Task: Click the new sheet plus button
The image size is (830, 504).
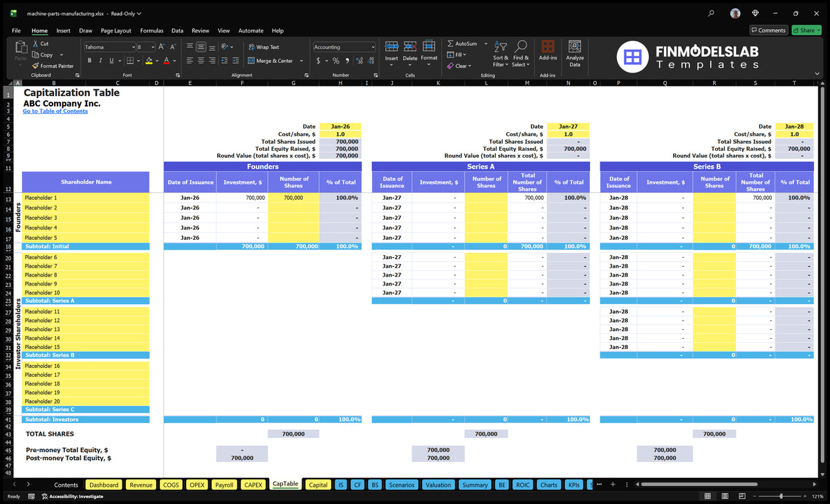Action: [x=612, y=485]
